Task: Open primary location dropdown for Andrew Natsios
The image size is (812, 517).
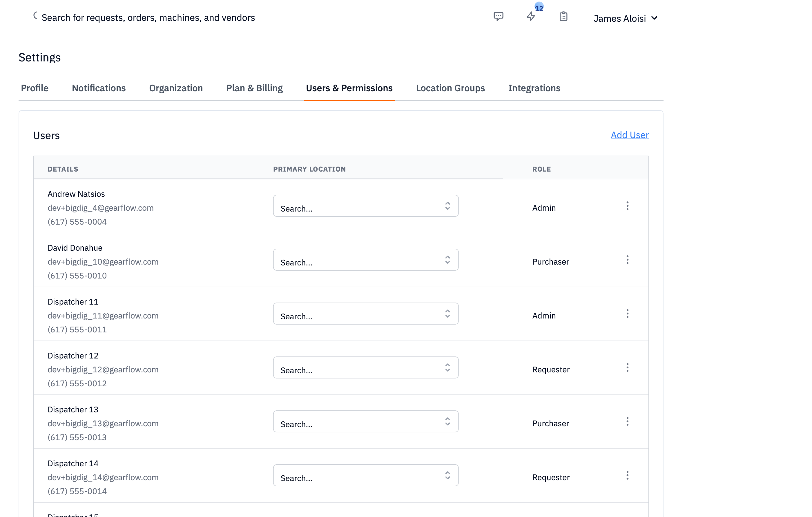Action: pos(365,206)
